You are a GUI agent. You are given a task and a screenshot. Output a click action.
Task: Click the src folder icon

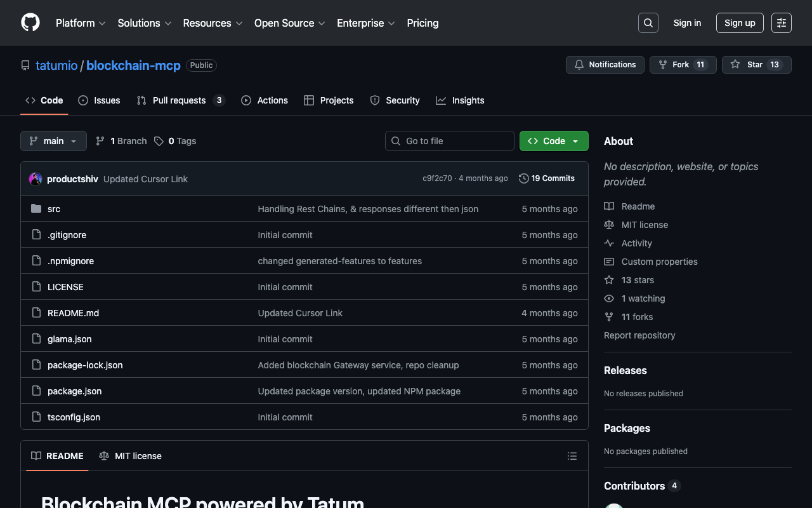click(36, 209)
